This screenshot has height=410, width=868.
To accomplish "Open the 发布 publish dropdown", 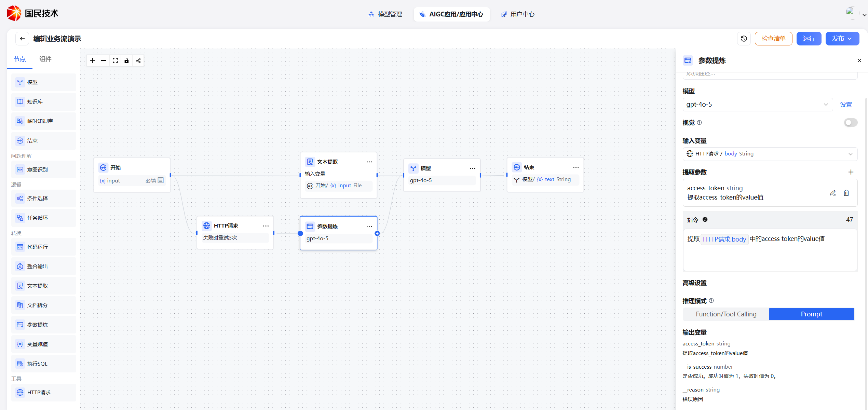I will click(842, 39).
